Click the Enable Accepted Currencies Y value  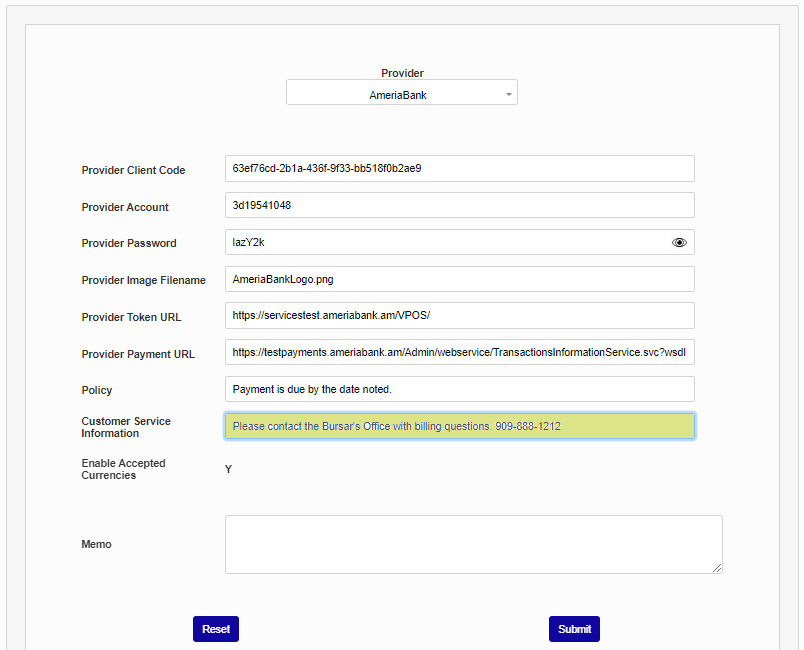coord(229,469)
